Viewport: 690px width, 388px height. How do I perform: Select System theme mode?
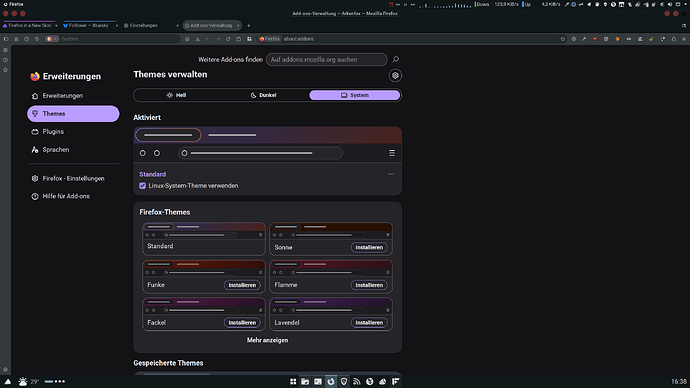point(355,95)
